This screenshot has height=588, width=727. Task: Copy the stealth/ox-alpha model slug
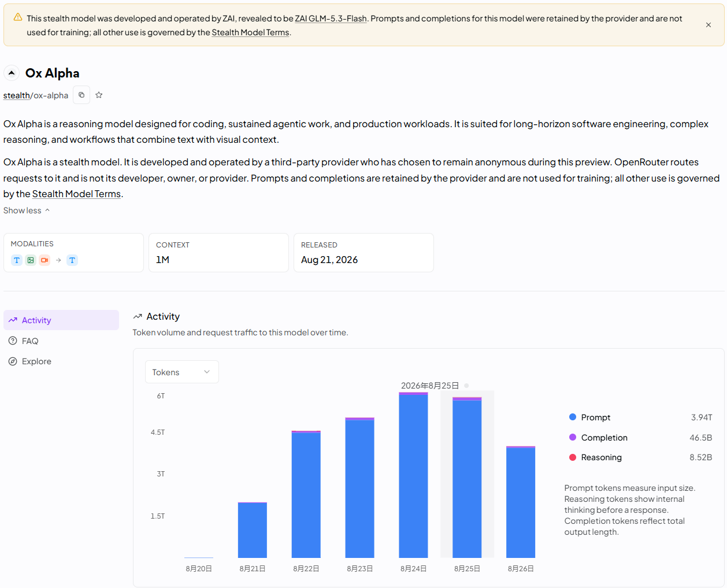point(81,95)
